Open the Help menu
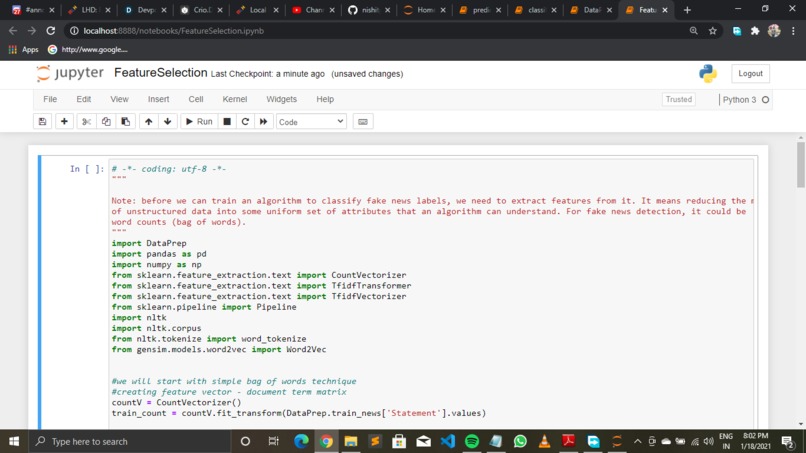This screenshot has width=806, height=453. (x=325, y=99)
